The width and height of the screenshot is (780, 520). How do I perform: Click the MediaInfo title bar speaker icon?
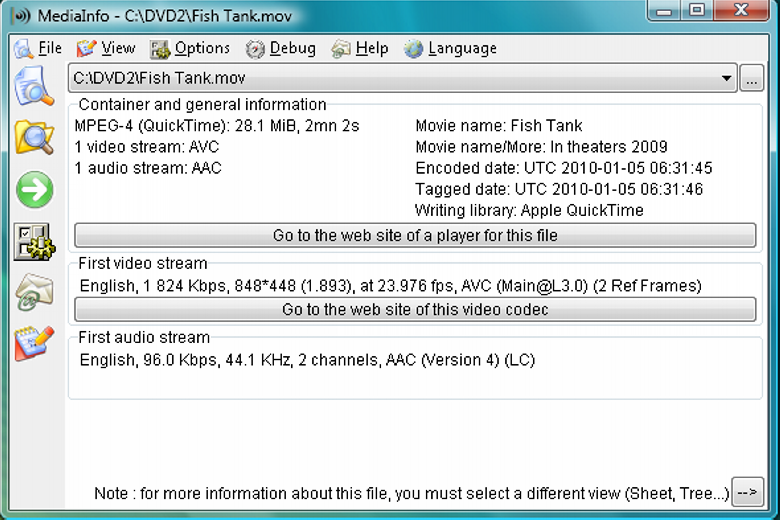(21, 16)
